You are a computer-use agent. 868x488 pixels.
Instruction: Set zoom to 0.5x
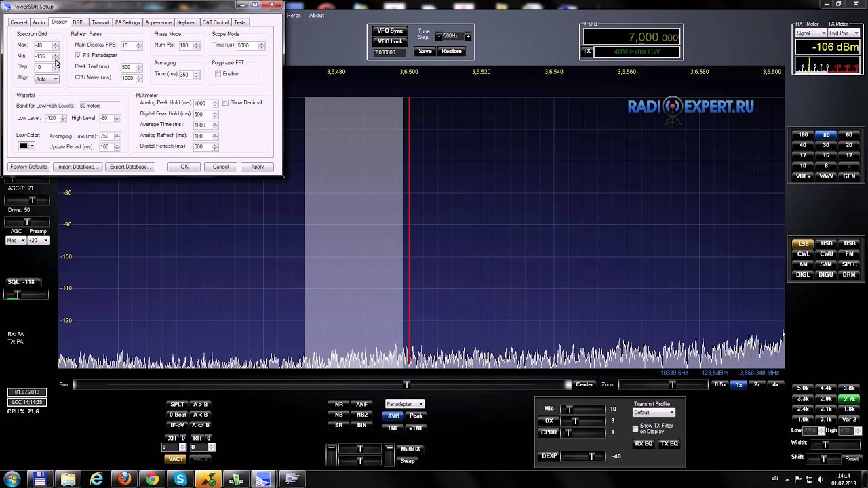(720, 384)
